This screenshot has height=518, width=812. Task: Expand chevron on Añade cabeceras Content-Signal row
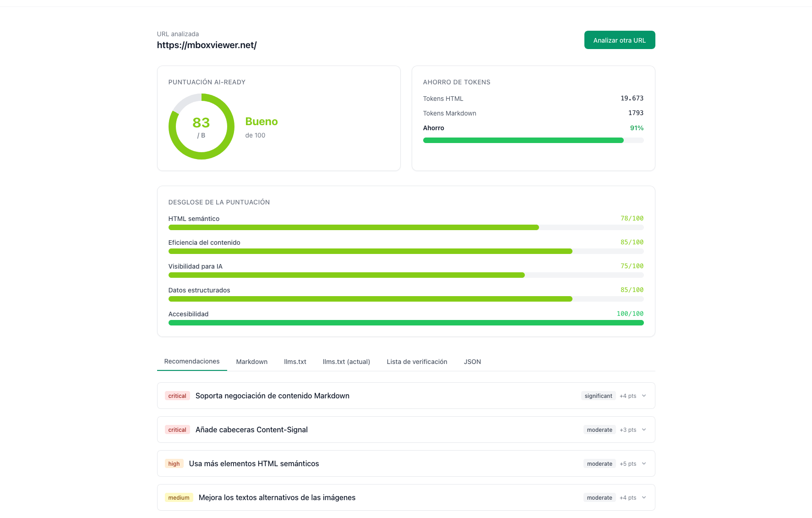coord(644,430)
